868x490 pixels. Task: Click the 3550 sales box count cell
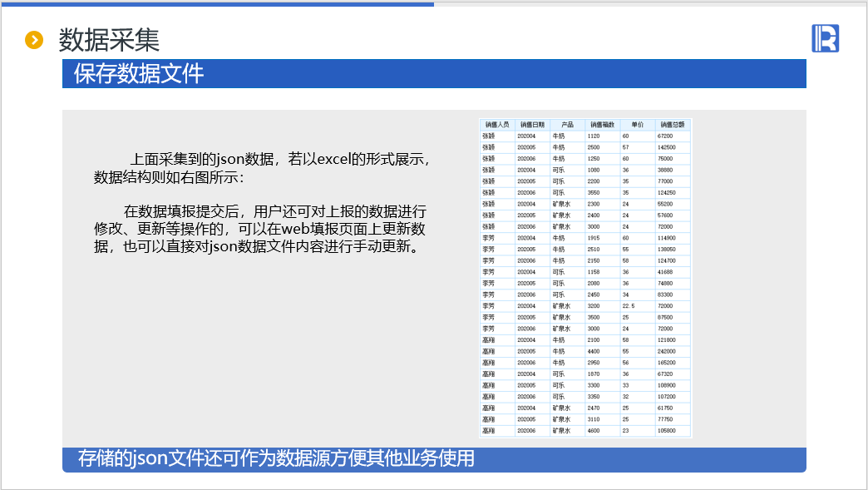click(x=594, y=192)
